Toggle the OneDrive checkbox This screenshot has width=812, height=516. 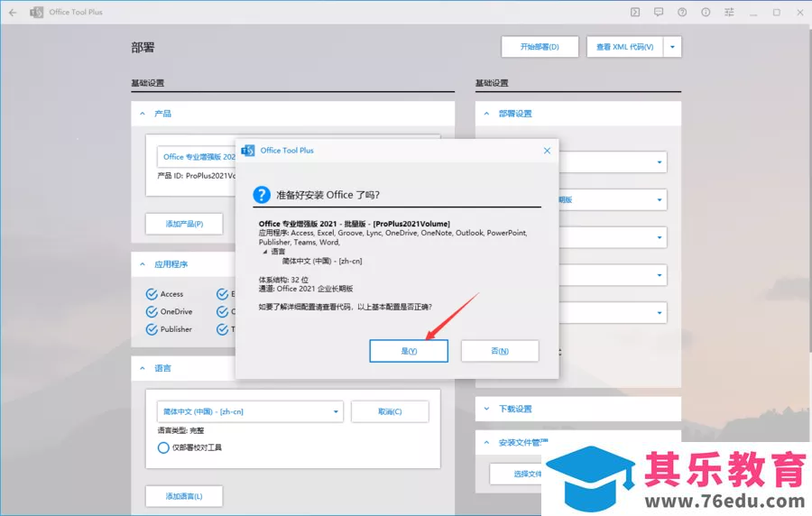tap(152, 311)
